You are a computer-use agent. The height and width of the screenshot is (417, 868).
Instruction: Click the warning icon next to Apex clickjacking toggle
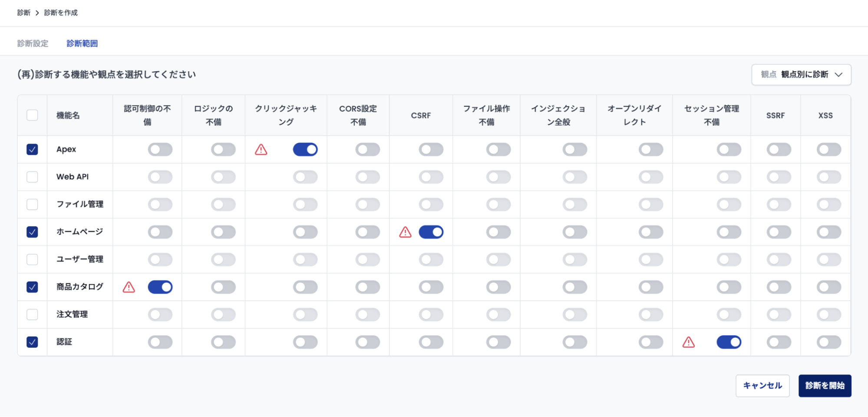click(261, 149)
